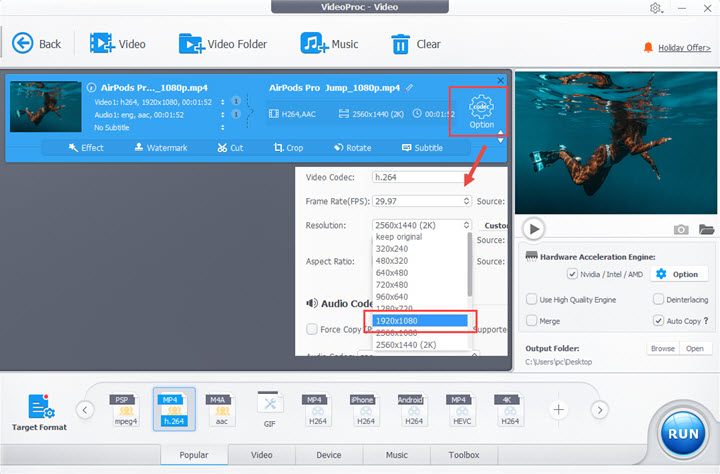Image resolution: width=720 pixels, height=474 pixels.
Task: Choose 2560x1440 (2K) list entry
Action: 406,345
